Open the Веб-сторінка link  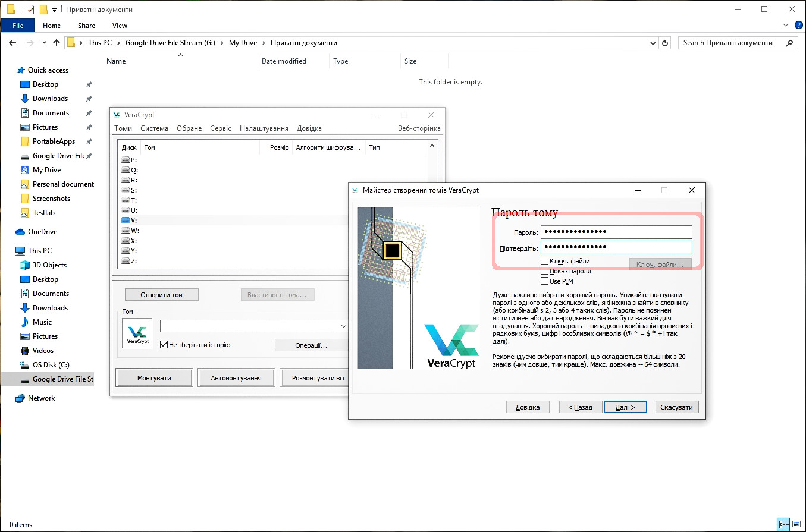(x=419, y=128)
